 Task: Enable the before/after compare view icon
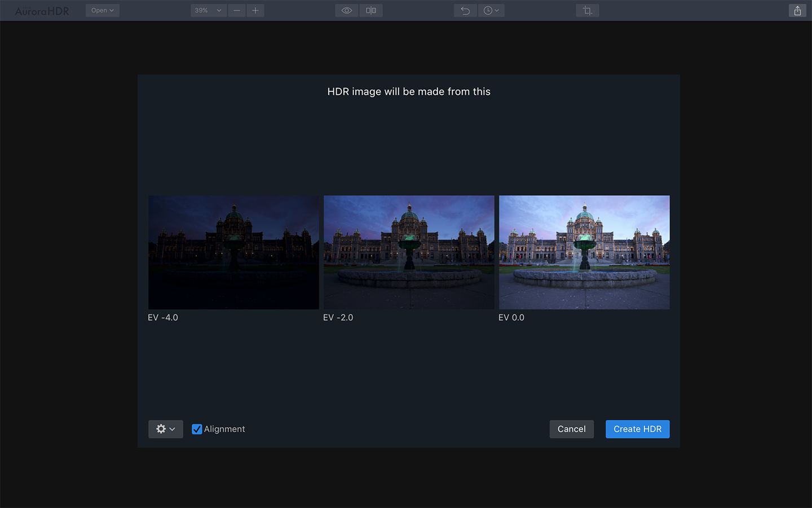point(371,10)
